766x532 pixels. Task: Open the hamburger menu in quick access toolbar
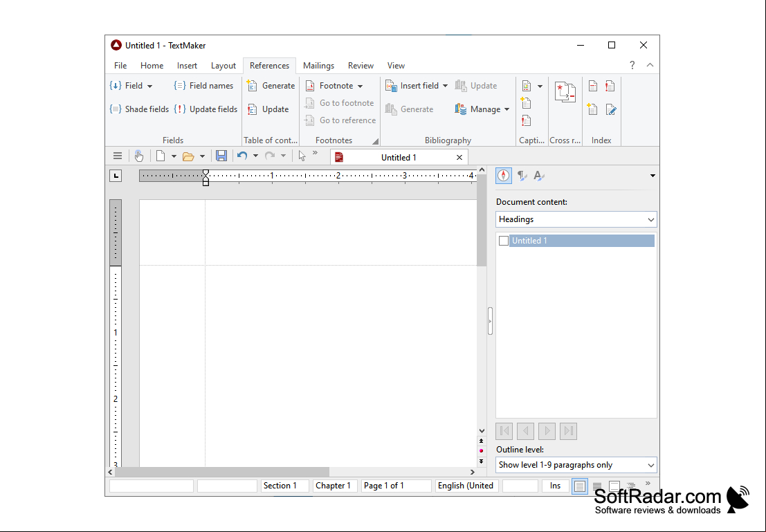117,156
